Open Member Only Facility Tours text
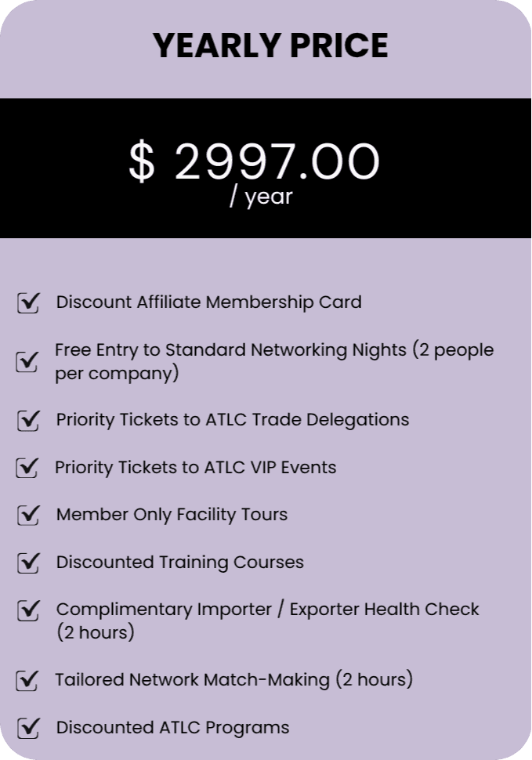532x760 pixels. (x=172, y=515)
